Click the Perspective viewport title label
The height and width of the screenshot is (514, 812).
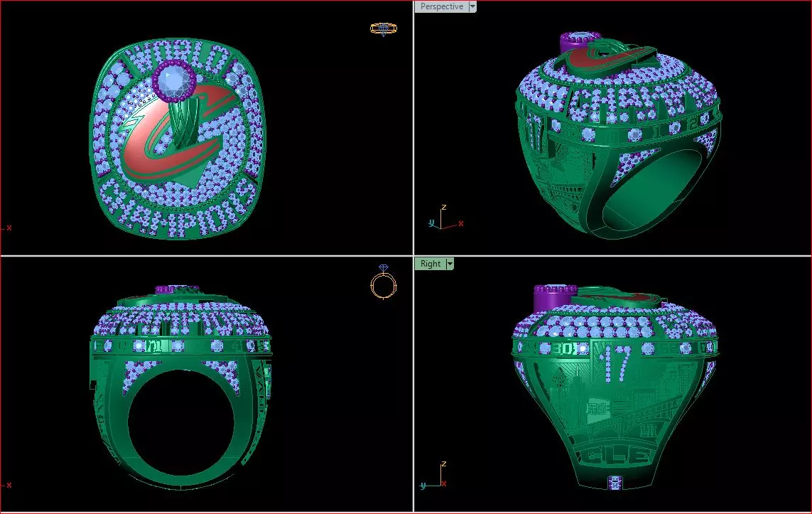coord(442,6)
